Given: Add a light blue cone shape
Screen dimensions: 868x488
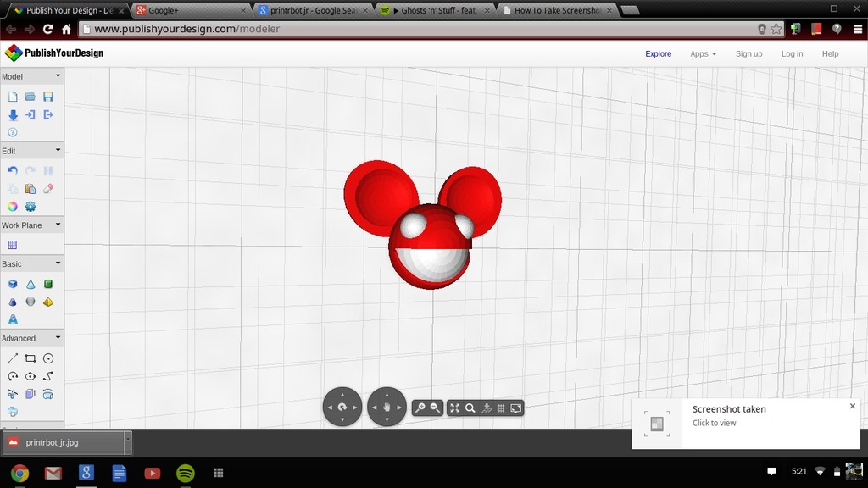Looking at the screenshot, I should coord(31,285).
